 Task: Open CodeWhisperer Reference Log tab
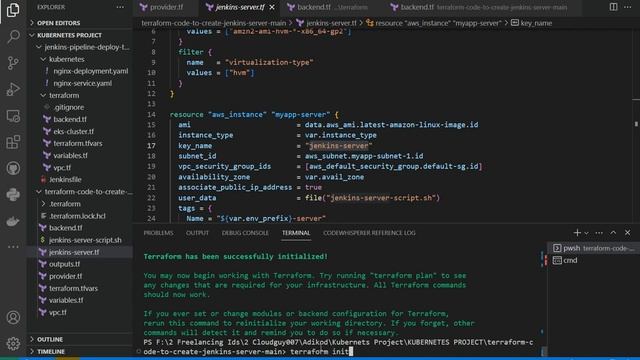(x=369, y=233)
